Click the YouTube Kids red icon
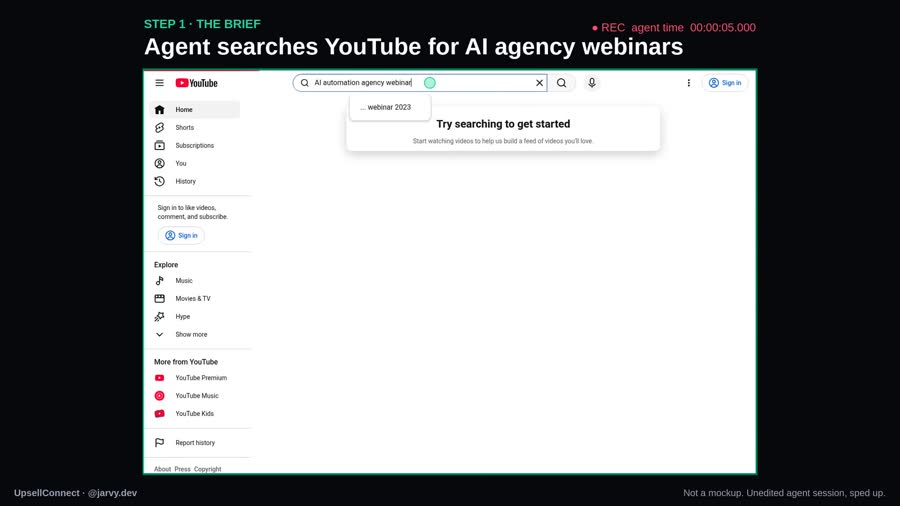900x506 pixels. point(160,414)
